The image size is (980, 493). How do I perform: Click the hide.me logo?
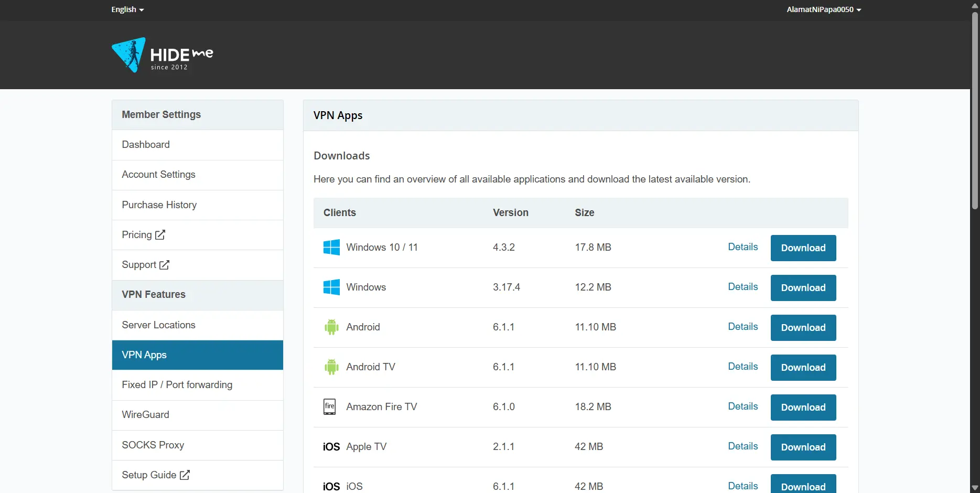pos(162,55)
